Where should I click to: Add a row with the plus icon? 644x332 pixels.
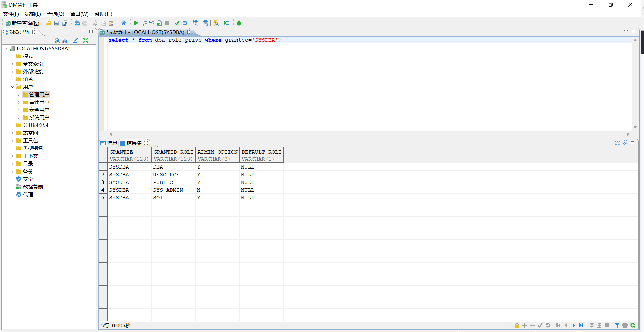(525, 325)
